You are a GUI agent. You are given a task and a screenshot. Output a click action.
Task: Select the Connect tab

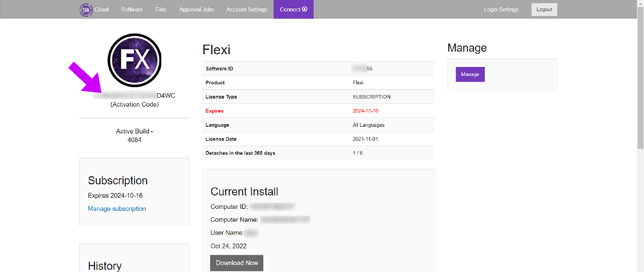pyautogui.click(x=293, y=9)
